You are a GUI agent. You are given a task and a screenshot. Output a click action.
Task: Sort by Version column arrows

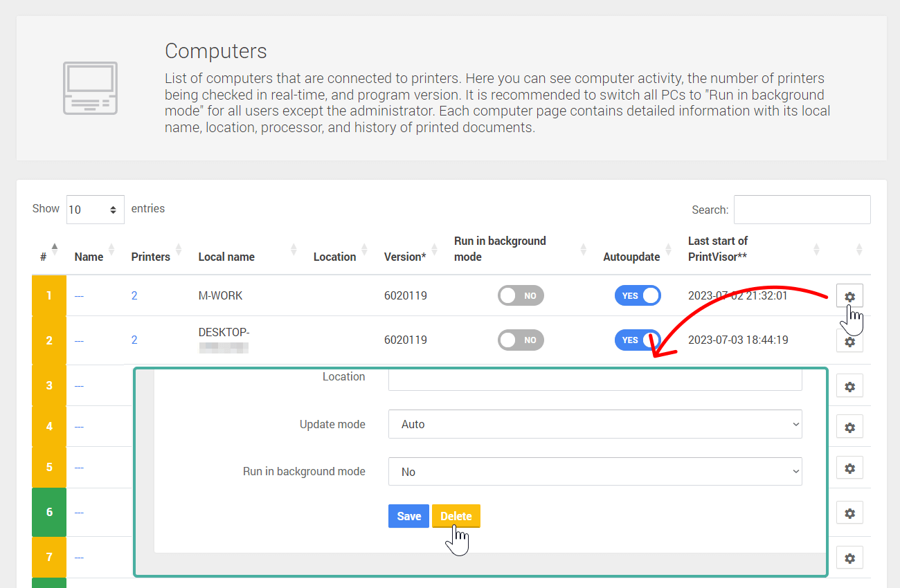coord(435,249)
